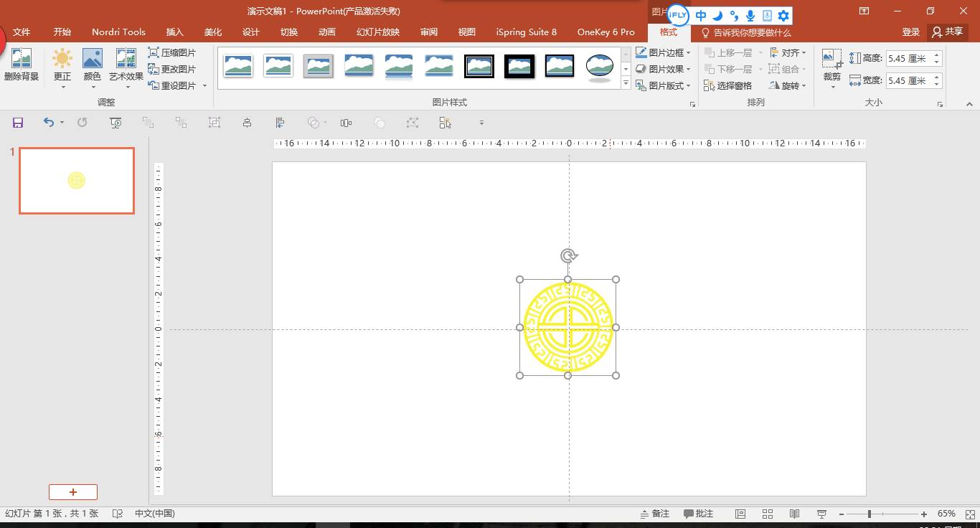Open Picture Border (图片边框) dropdown

663,52
